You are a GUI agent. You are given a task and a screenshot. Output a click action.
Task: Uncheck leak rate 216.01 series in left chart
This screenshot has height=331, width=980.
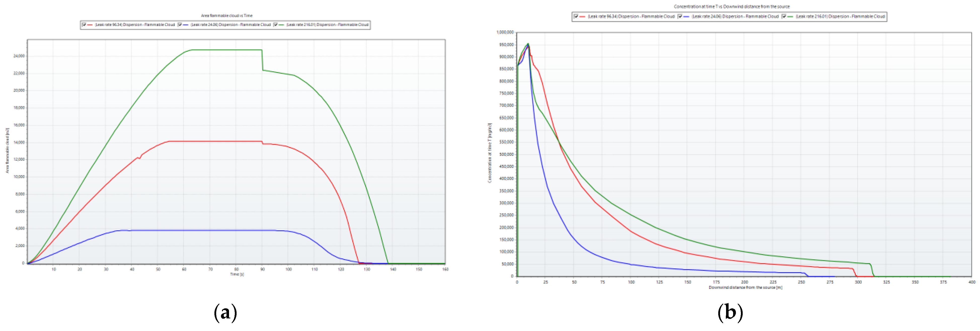pos(275,25)
